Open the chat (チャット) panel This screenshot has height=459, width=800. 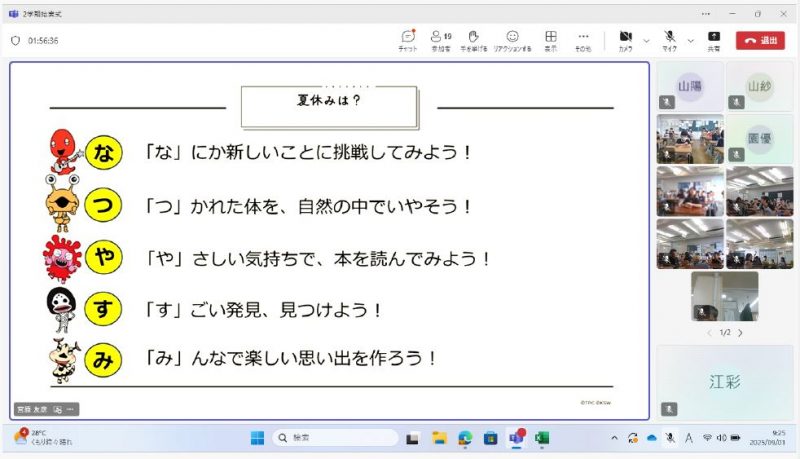[x=408, y=39]
